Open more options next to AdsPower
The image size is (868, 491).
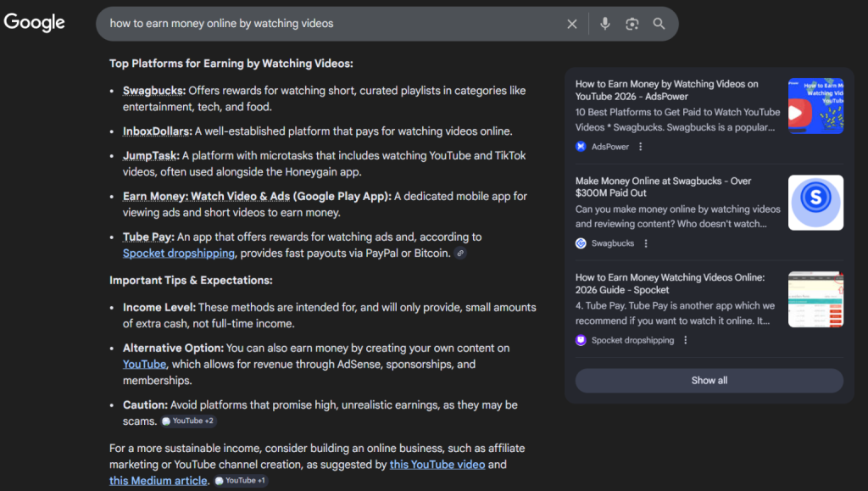point(641,147)
